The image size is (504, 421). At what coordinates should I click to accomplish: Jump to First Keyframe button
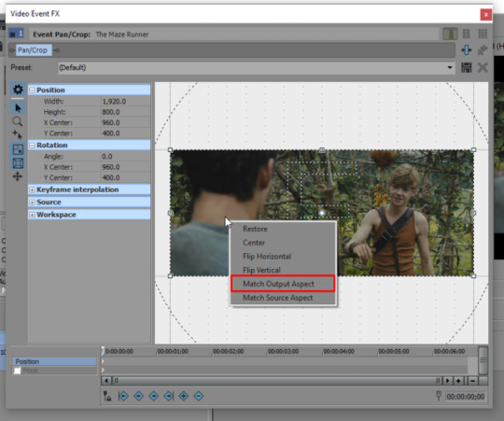tap(123, 396)
